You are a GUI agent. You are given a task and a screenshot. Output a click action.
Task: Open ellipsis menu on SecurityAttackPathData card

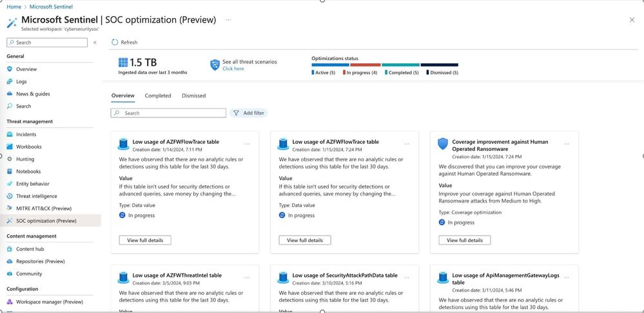click(x=407, y=278)
